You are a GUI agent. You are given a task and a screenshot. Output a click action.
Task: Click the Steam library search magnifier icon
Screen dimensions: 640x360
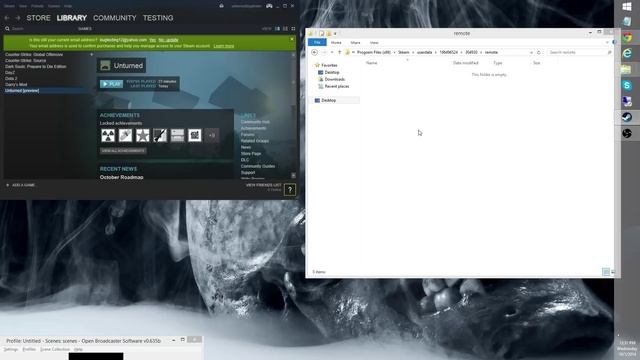(7, 29)
